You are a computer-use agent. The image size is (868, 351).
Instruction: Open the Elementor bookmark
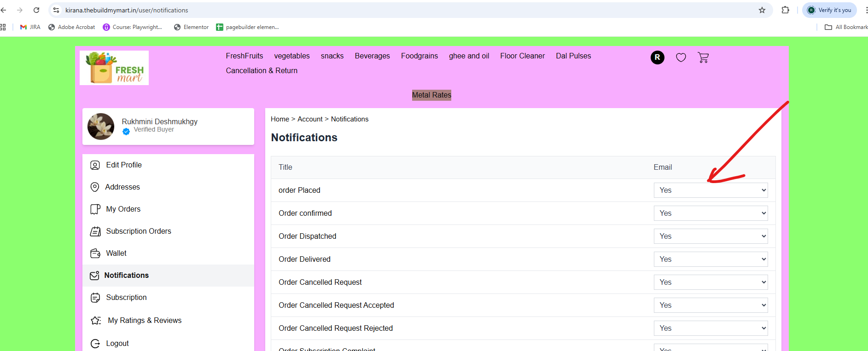click(191, 27)
